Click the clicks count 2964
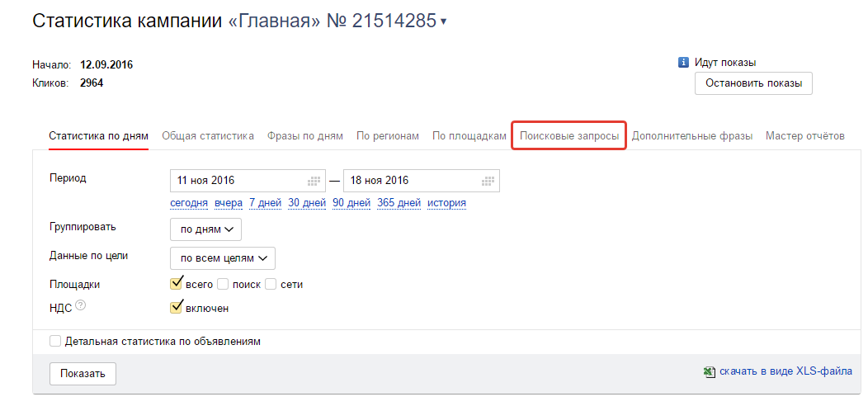This screenshot has height=411, width=868. [x=92, y=83]
